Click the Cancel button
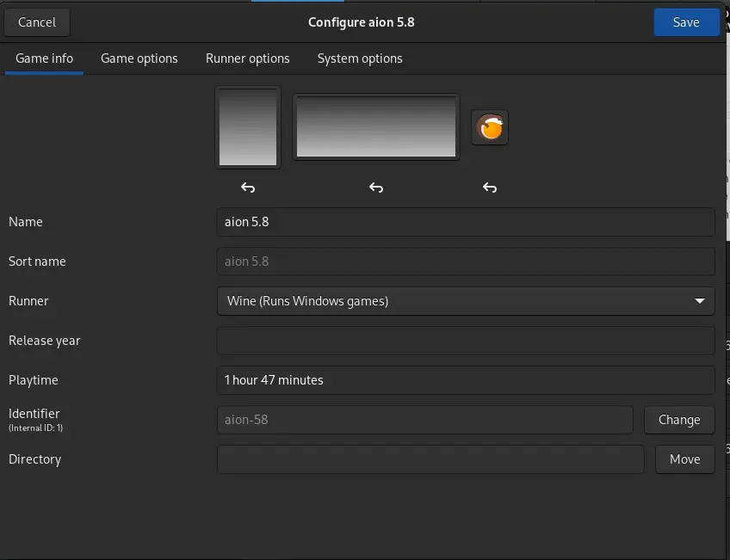The height and width of the screenshot is (560, 730). (x=37, y=22)
